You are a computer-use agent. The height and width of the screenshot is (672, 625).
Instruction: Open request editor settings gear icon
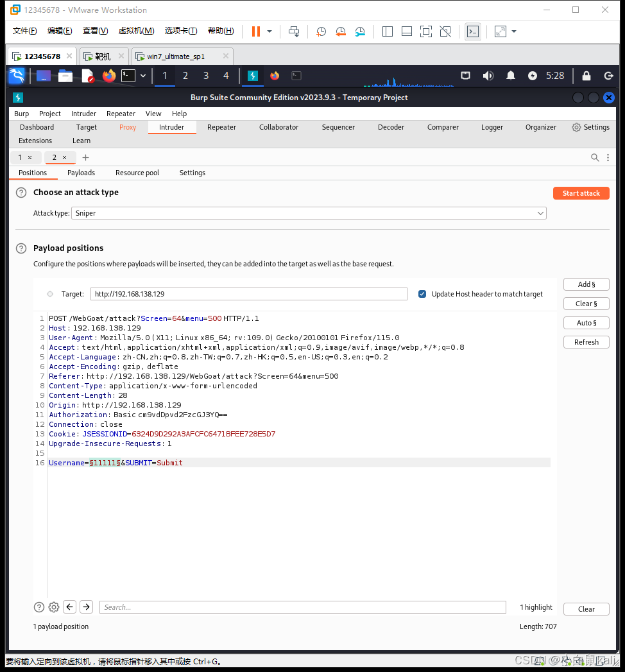tap(53, 607)
